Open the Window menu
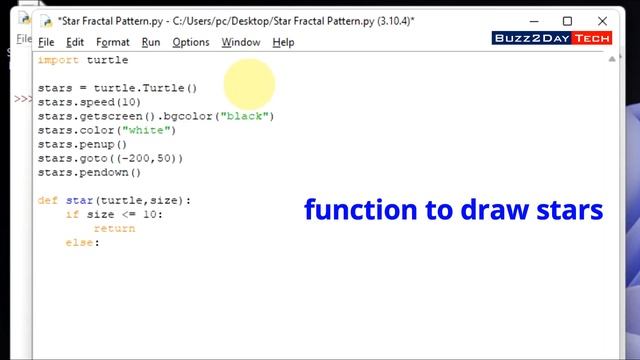The image size is (640, 360). [x=241, y=42]
